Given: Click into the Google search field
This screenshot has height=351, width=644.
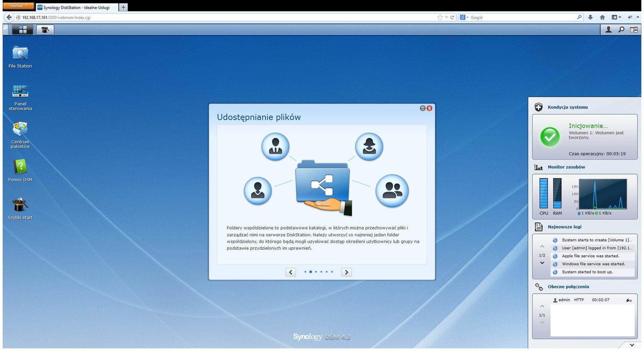Looking at the screenshot, I should (x=522, y=17).
